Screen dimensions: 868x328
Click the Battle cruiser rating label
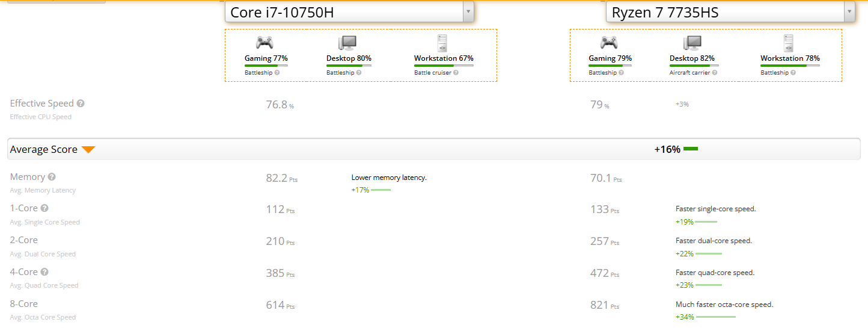tap(433, 73)
